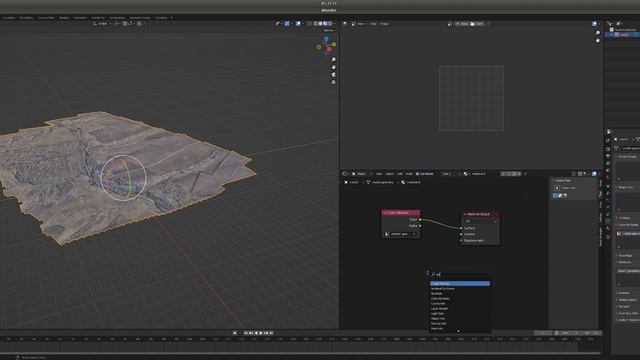This screenshot has width=640, height=360.
Task: Select material preview shading mode
Action: pos(325,24)
